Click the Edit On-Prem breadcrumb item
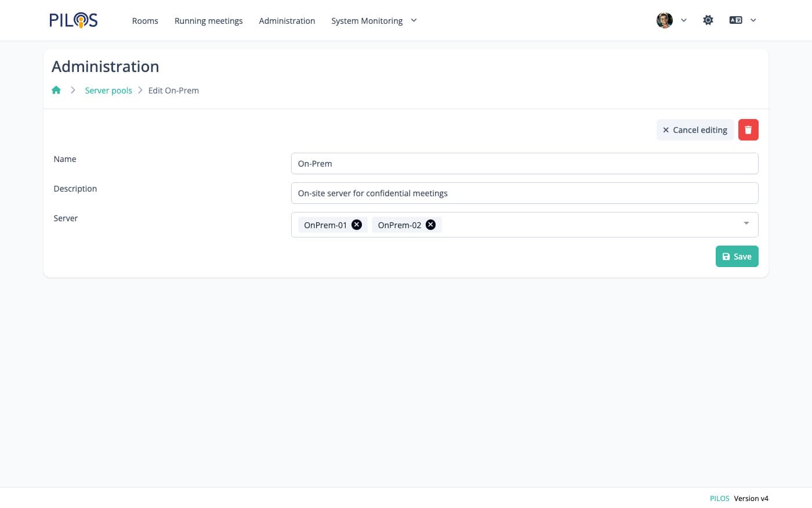 point(173,91)
